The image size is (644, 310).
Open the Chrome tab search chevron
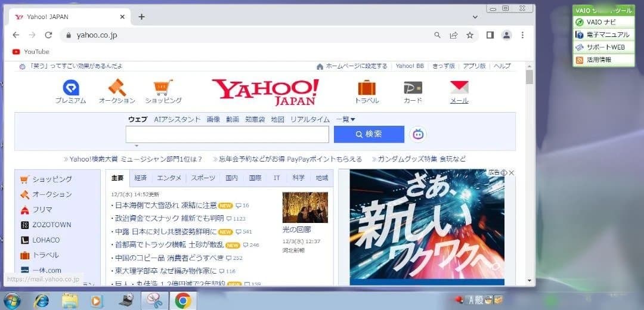pos(475,17)
